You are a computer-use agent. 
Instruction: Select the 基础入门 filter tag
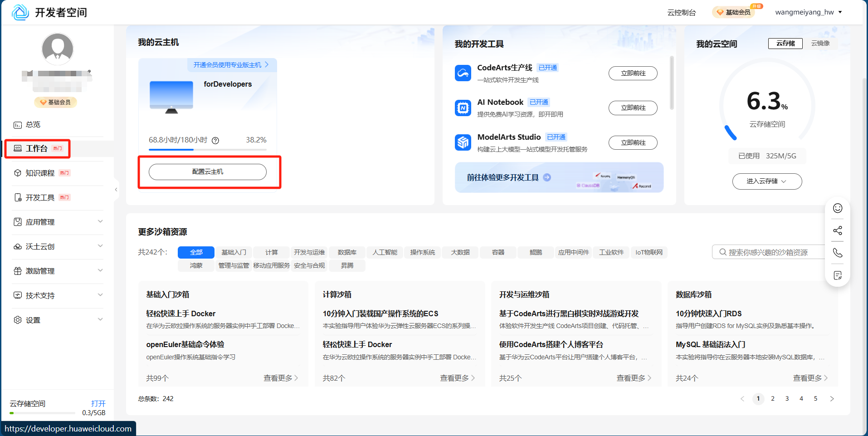tap(234, 252)
